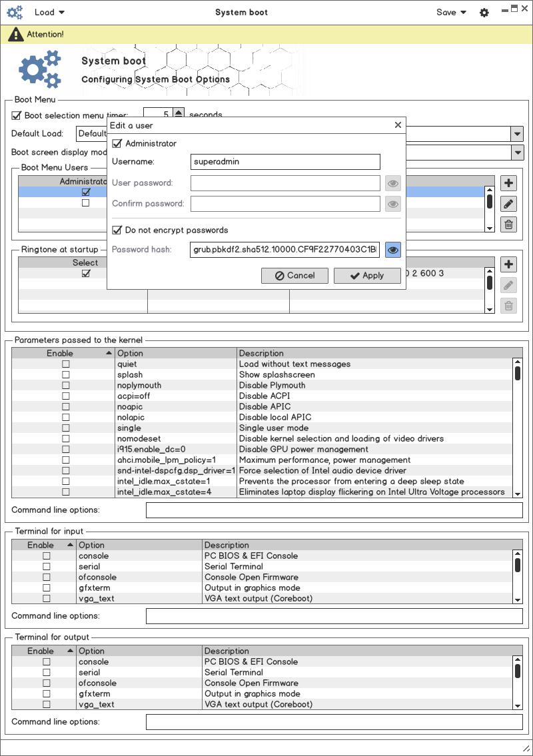Click output terminal command line options field
The image size is (533, 756).
tap(334, 722)
